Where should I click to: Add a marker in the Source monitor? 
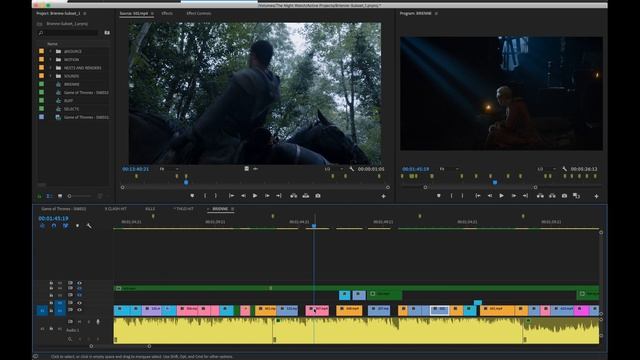[192, 196]
